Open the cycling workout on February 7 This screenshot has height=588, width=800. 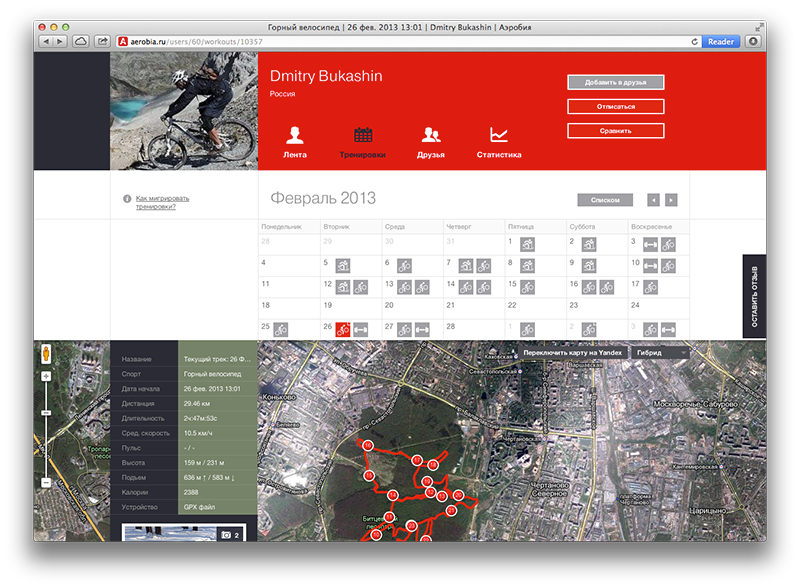[x=484, y=266]
